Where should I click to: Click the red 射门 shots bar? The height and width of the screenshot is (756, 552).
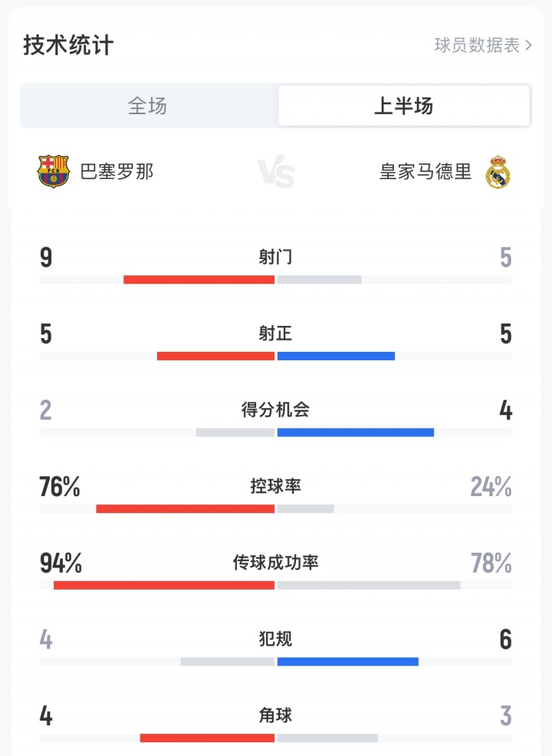click(199, 279)
